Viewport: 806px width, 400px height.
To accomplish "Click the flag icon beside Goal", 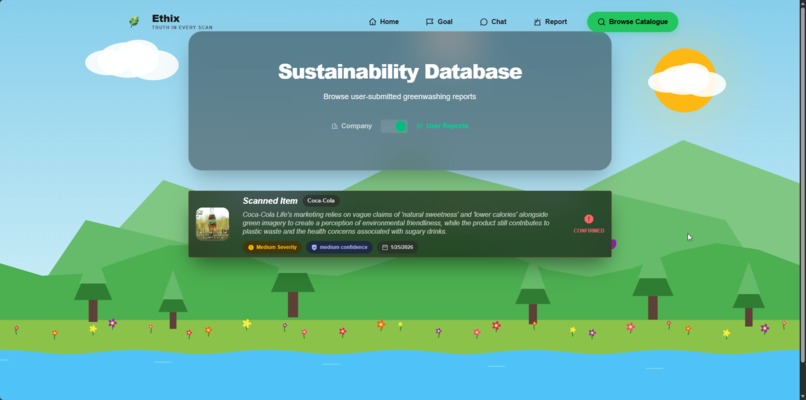I will click(x=429, y=22).
